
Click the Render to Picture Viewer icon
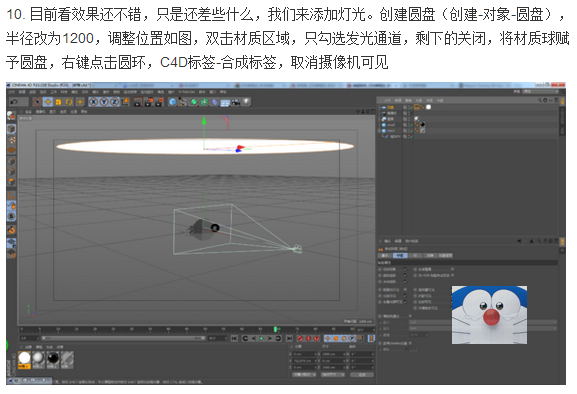tap(148, 102)
